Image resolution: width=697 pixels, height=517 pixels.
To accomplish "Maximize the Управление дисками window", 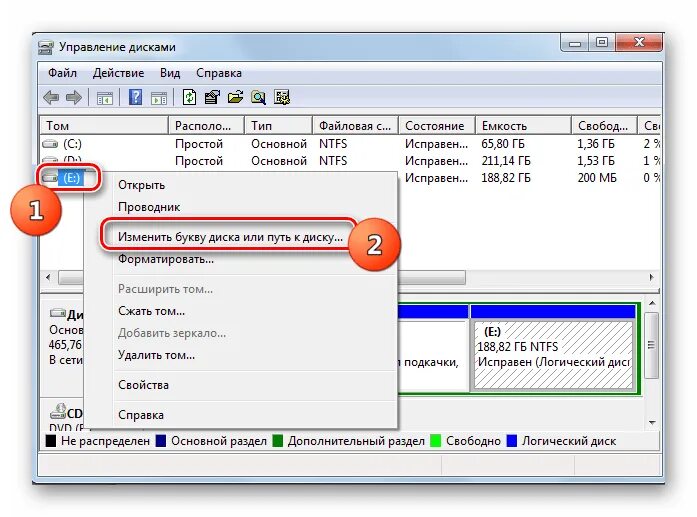I will [602, 43].
